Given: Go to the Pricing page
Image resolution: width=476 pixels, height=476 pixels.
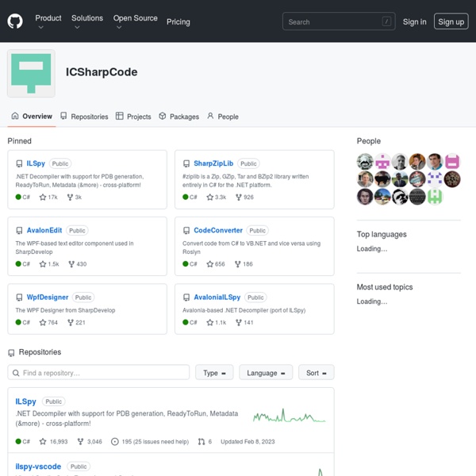Looking at the screenshot, I should coord(178,22).
